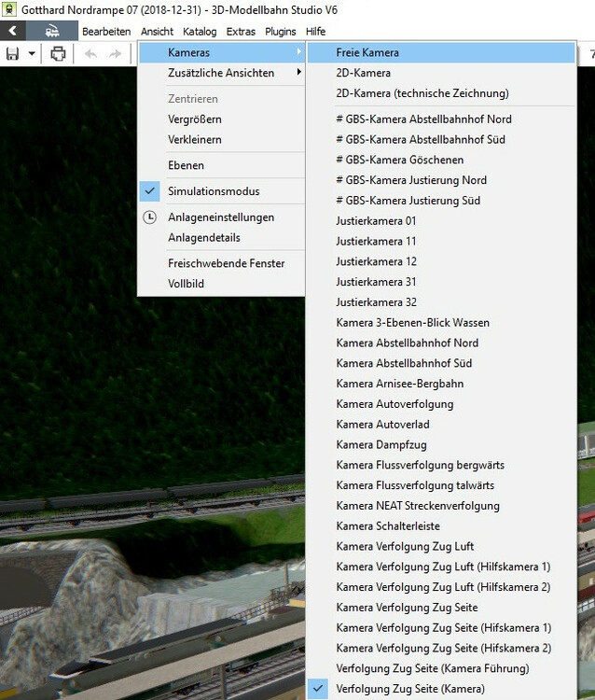Screen dimensions: 595x700
Task: Select Kamera Flussverfolgung bergwärts
Action: pos(441,465)
